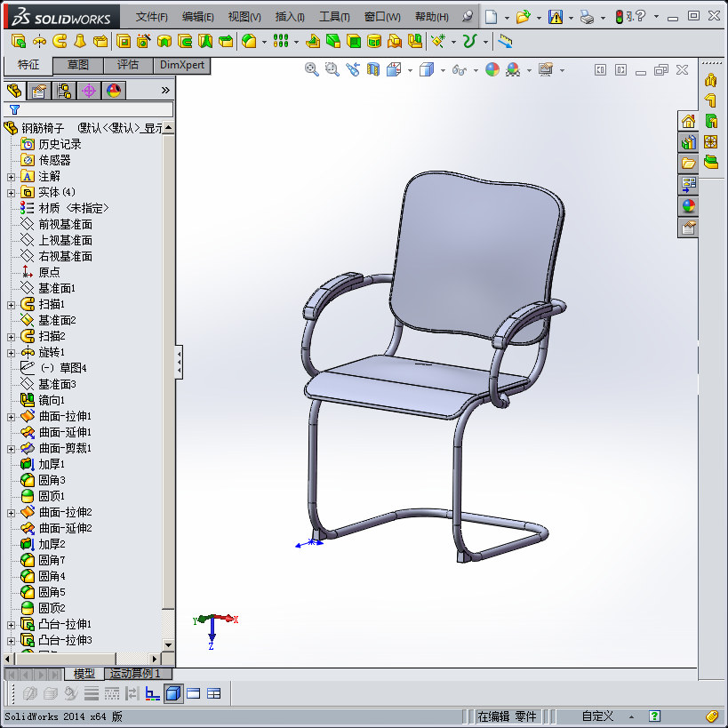Select the Lofted Boss/Base tool

(x=80, y=41)
